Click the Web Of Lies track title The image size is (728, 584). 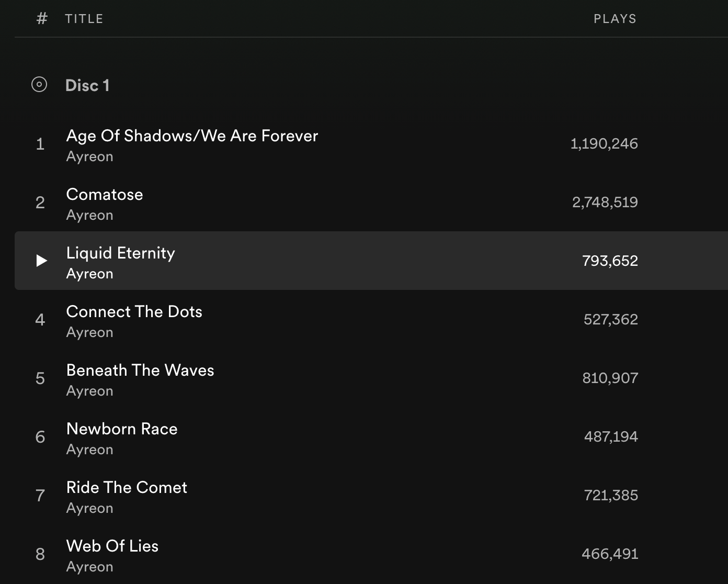[x=112, y=546]
